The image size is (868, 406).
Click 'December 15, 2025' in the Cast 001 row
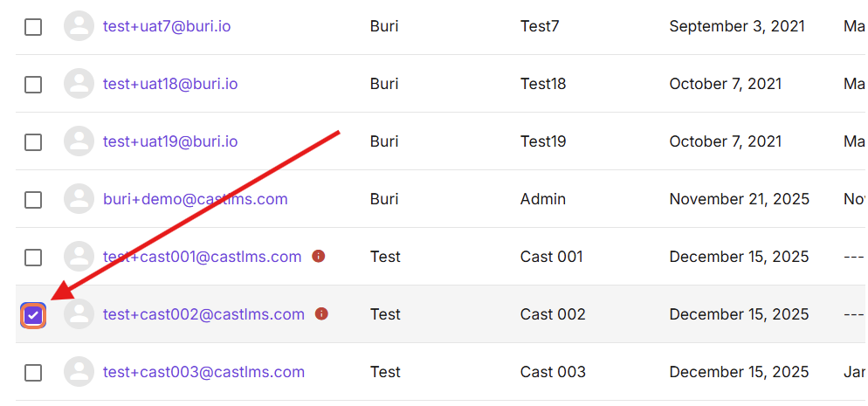(x=739, y=257)
